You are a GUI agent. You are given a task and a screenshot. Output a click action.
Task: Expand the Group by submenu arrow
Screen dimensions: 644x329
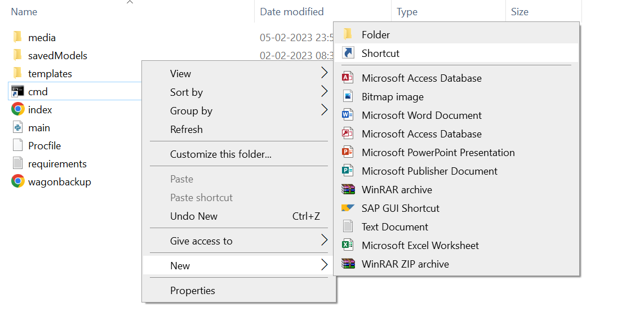pyautogui.click(x=324, y=110)
